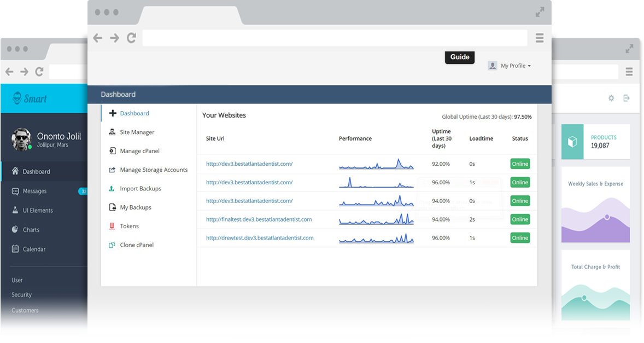Click the Online badge for drewtest site

click(520, 238)
